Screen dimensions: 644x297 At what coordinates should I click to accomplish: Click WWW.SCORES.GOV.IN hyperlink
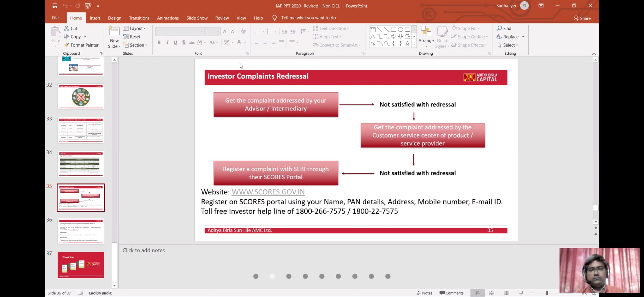(268, 192)
